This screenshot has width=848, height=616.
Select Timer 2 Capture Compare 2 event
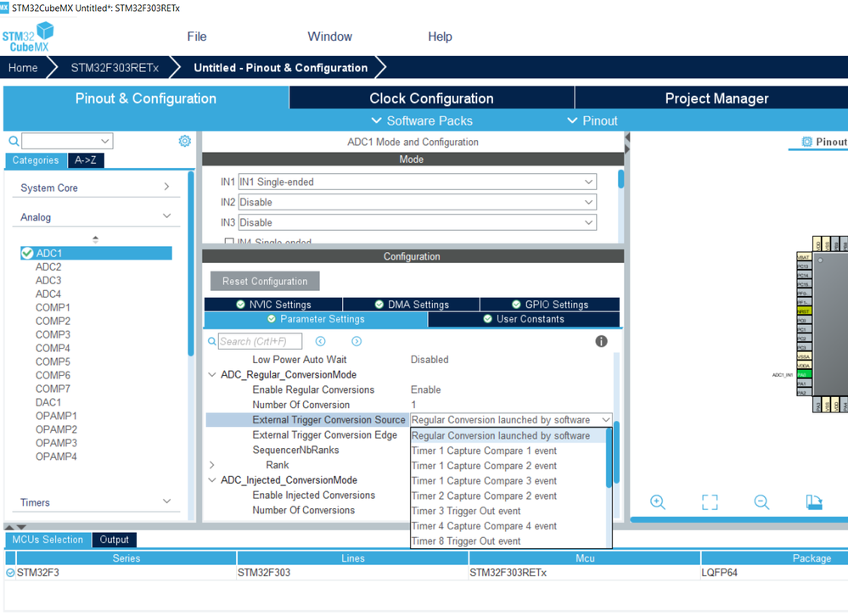tap(508, 496)
